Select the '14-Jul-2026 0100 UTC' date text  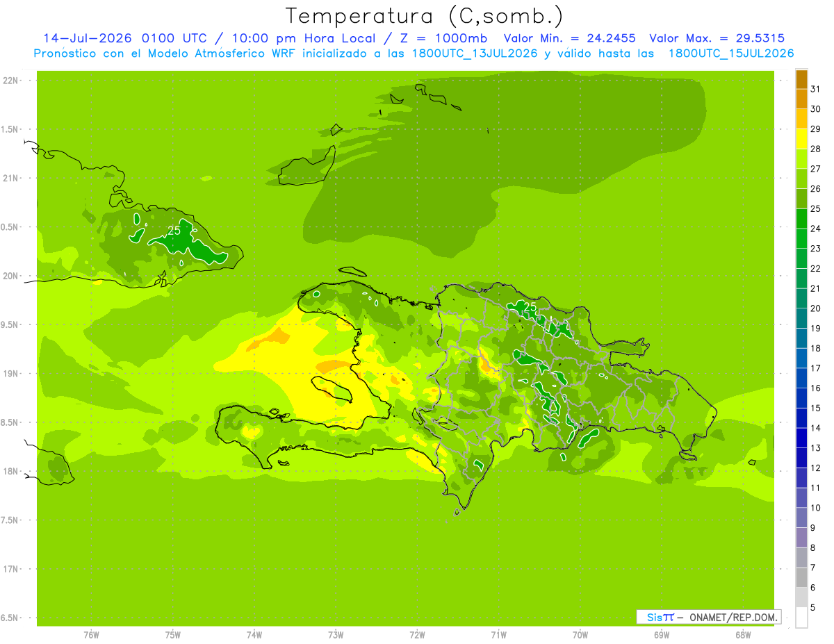coord(128,38)
